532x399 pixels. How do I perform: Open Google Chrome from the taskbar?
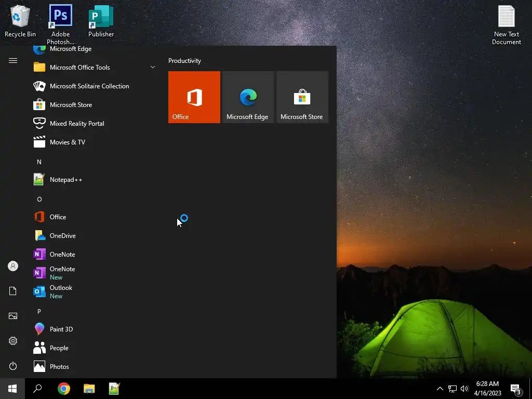(x=64, y=389)
